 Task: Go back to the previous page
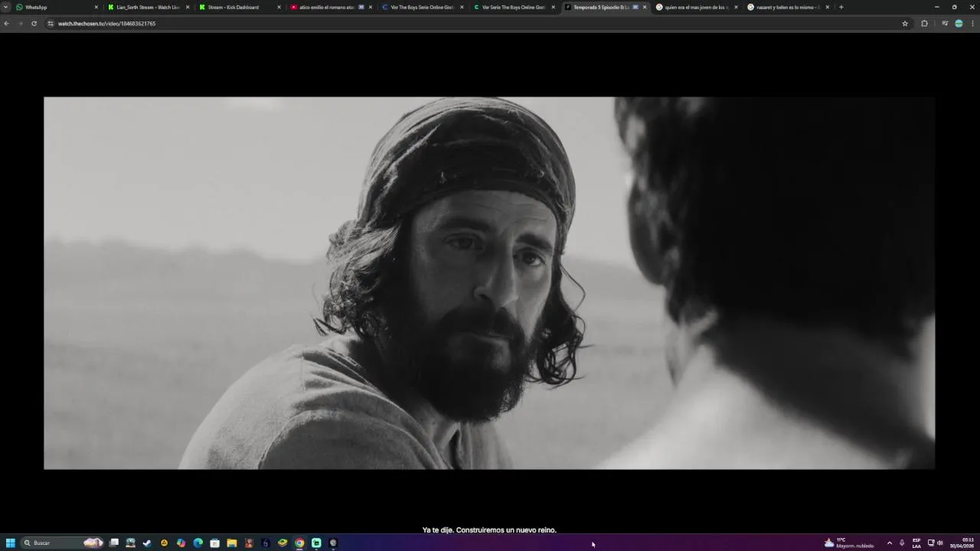click(6, 24)
